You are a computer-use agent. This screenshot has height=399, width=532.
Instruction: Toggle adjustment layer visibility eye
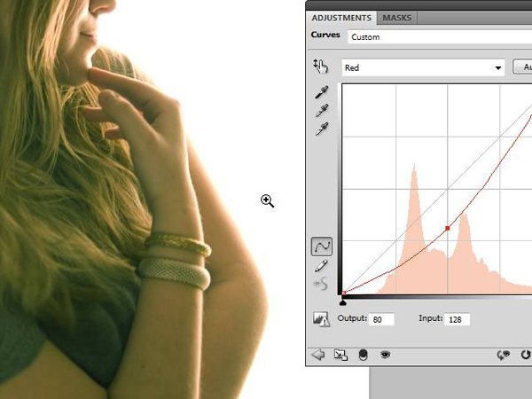click(x=386, y=355)
